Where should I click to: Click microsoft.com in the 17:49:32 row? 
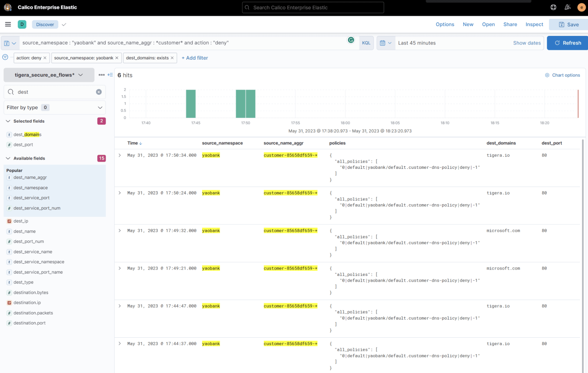point(503,231)
